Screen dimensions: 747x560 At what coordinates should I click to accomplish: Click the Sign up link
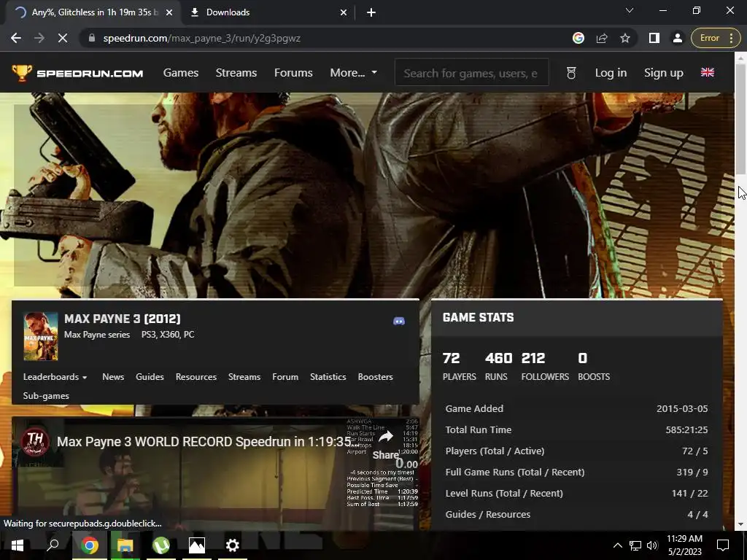[x=664, y=73]
